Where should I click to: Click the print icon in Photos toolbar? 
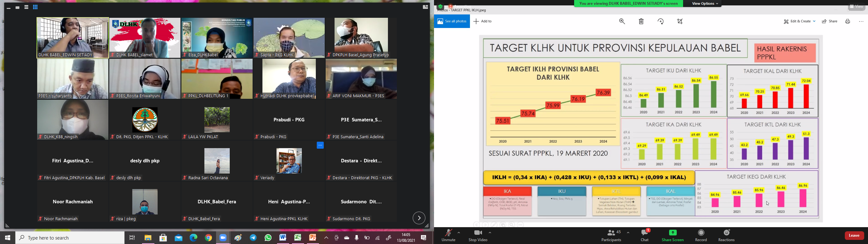(x=847, y=22)
